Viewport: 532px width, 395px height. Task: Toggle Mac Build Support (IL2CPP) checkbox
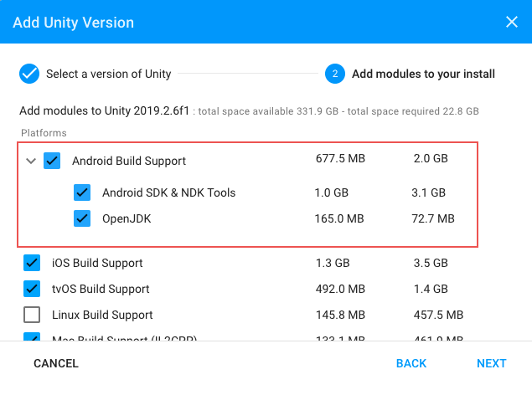pos(32,339)
